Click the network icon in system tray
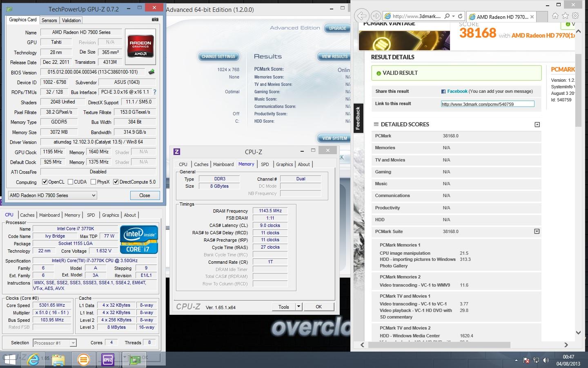Image resolution: width=588 pixels, height=368 pixels. [537, 360]
